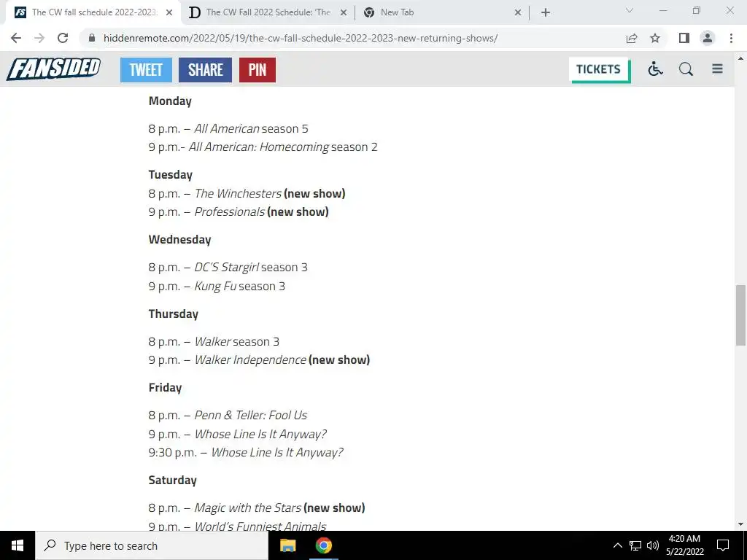Open site search magnifier icon
747x560 pixels.
tap(686, 69)
